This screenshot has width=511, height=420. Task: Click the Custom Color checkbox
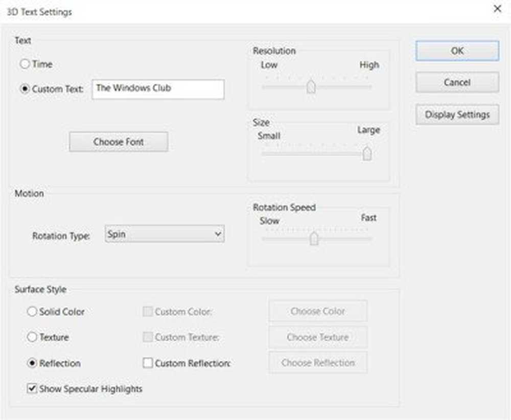click(148, 311)
